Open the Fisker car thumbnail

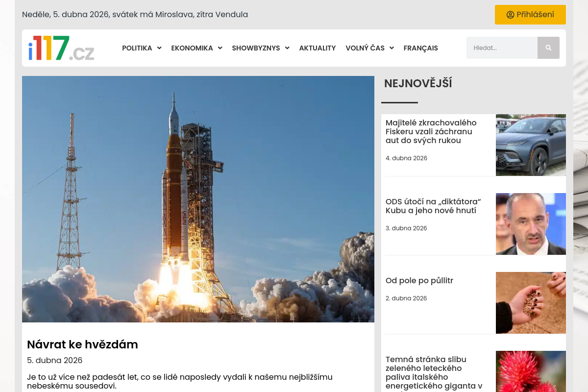pyautogui.click(x=531, y=145)
